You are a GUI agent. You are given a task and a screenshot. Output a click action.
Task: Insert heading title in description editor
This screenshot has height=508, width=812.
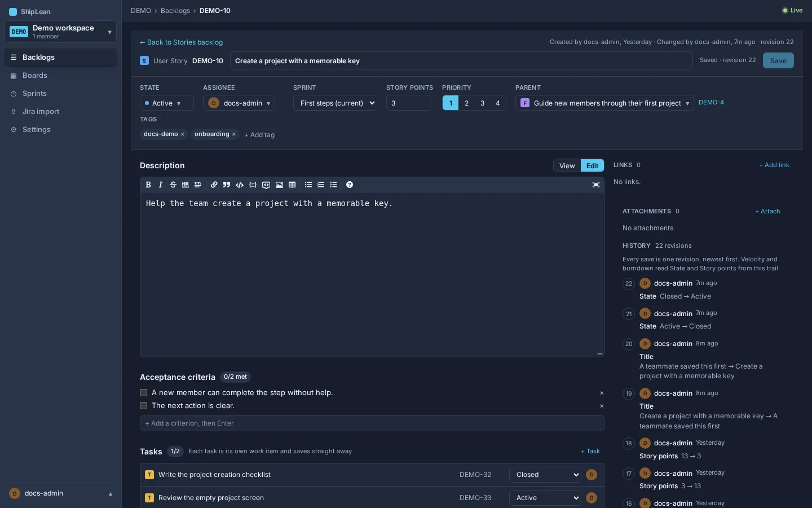198,185
